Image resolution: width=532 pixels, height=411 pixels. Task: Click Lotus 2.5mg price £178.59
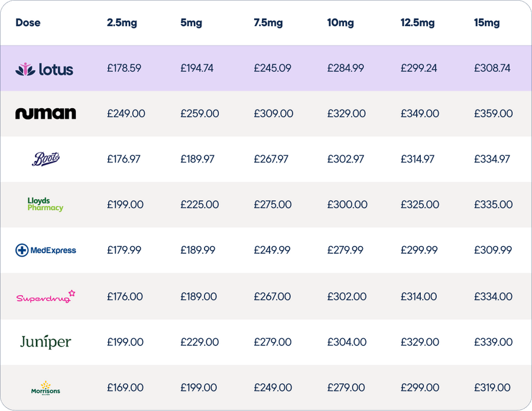click(x=124, y=68)
